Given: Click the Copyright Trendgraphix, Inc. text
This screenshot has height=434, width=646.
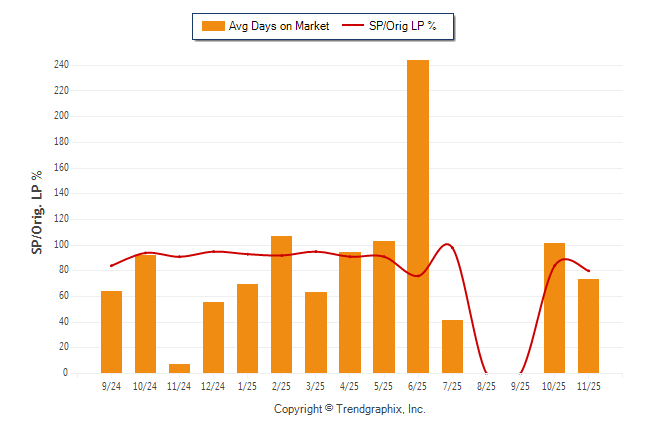Looking at the screenshot, I should [350, 409].
